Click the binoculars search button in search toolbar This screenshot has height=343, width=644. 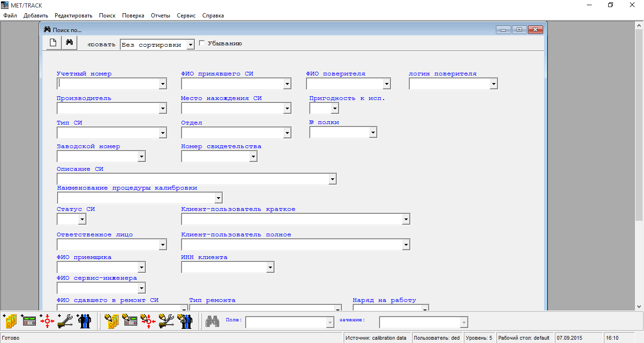(69, 43)
